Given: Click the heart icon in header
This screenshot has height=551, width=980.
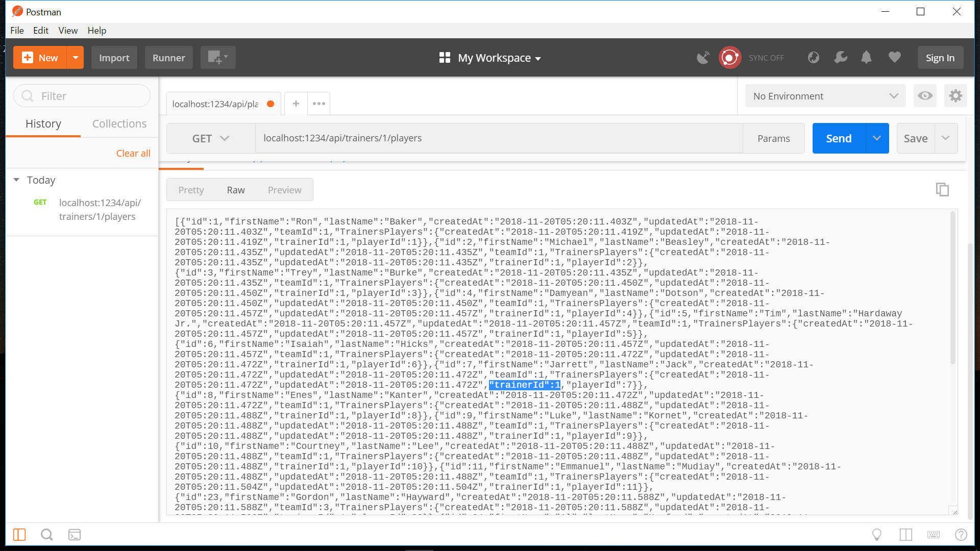Looking at the screenshot, I should pyautogui.click(x=894, y=58).
